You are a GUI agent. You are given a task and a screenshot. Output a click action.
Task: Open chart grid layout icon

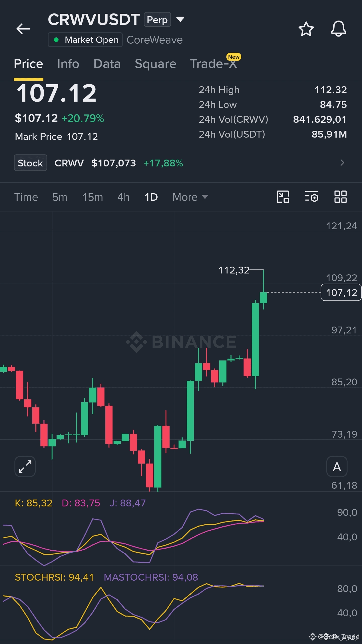341,197
